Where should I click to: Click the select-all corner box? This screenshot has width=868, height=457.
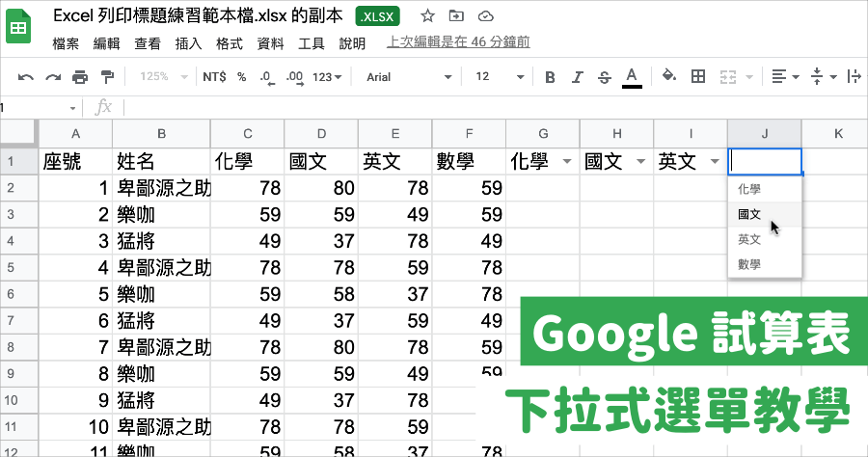pyautogui.click(x=19, y=133)
